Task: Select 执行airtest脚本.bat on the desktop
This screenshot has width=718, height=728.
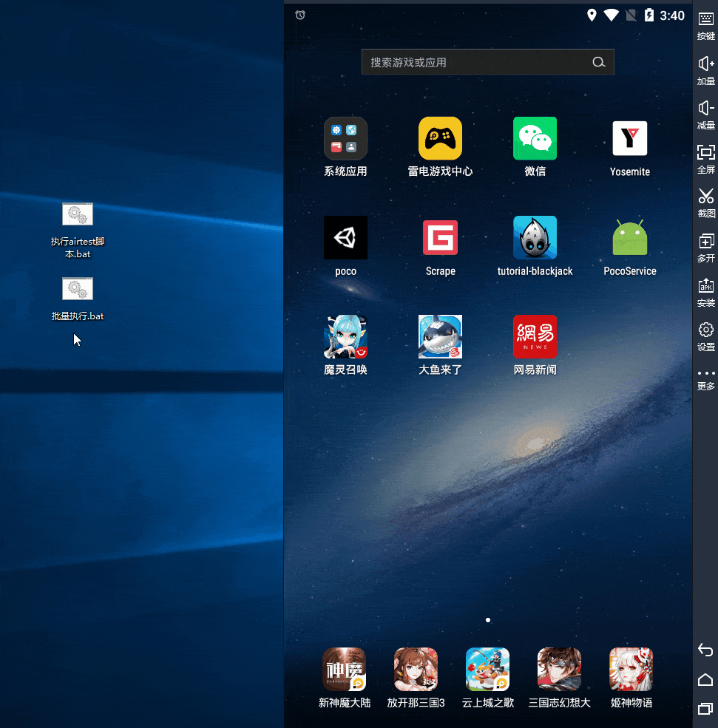Action: (78, 231)
